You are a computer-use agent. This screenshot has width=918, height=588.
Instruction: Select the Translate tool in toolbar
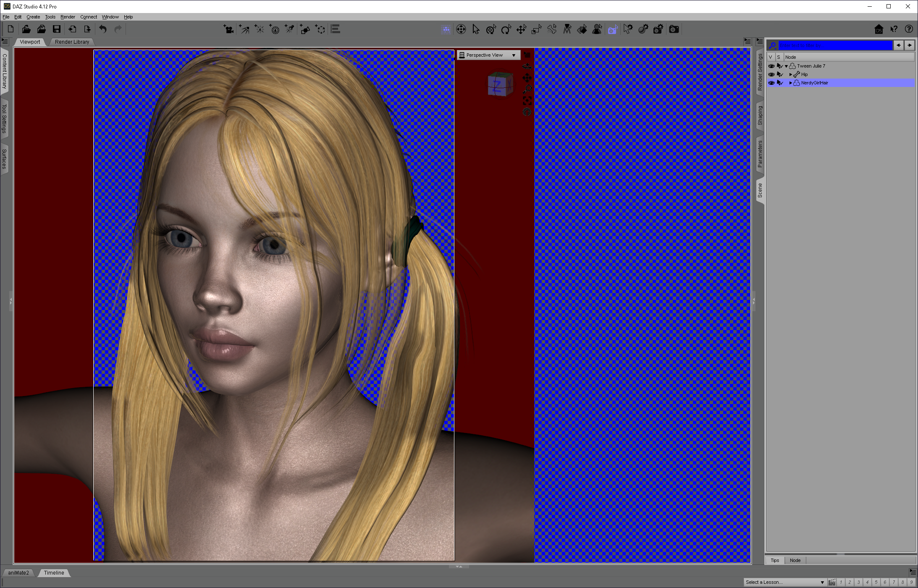[x=521, y=29]
